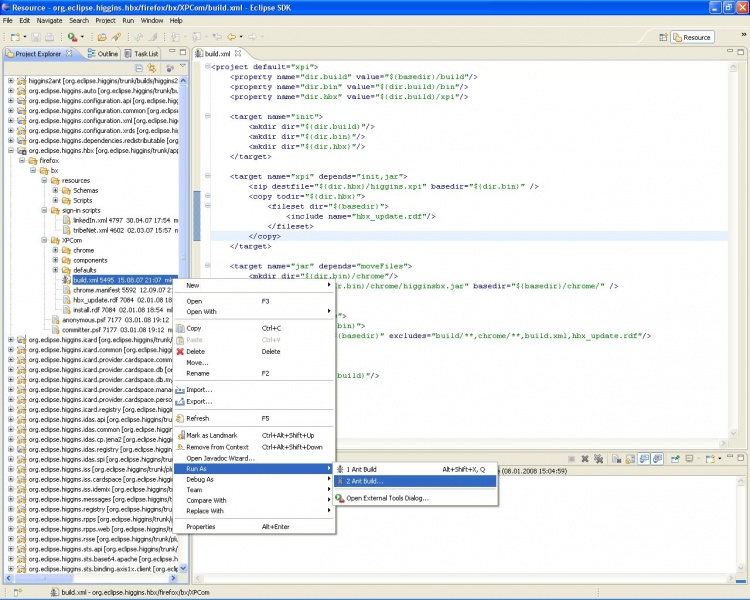The width and height of the screenshot is (750, 600).
Task: Collapse the firefox folder node
Action: coord(22,160)
